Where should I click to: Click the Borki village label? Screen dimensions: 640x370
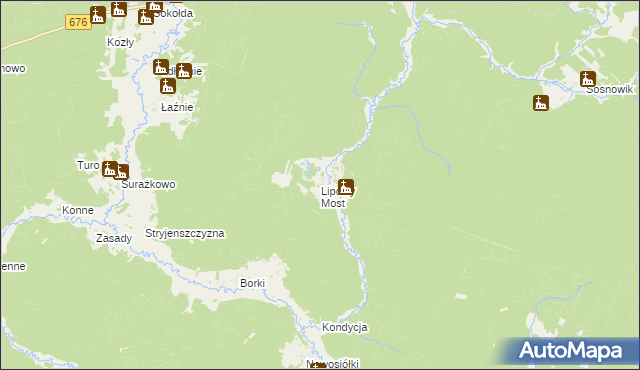coord(252,283)
